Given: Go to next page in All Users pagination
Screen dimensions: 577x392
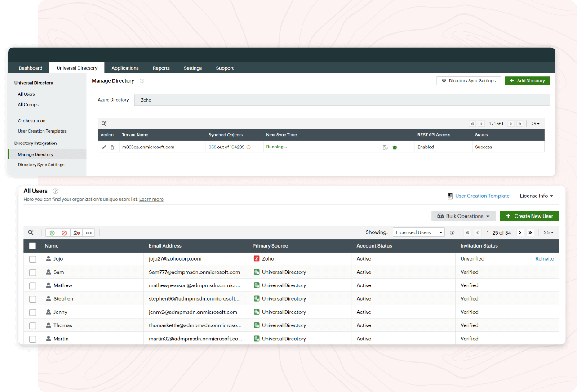Looking at the screenshot, I should tap(520, 232).
